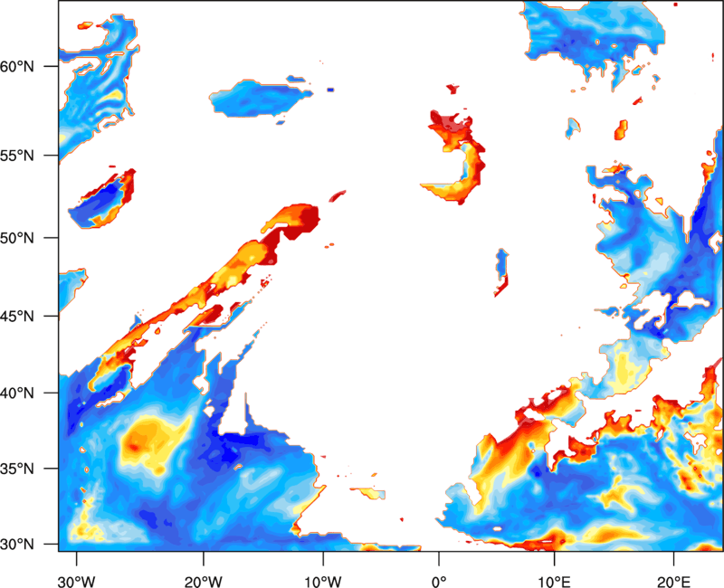This screenshot has height=588, width=724.
Task: Click the 20°W longitude label
Action: click(204, 582)
